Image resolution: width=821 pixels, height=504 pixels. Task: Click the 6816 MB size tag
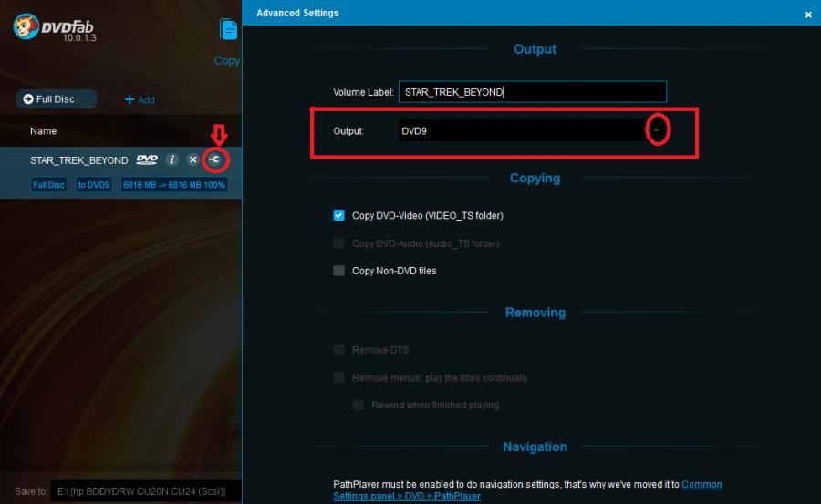tap(174, 185)
